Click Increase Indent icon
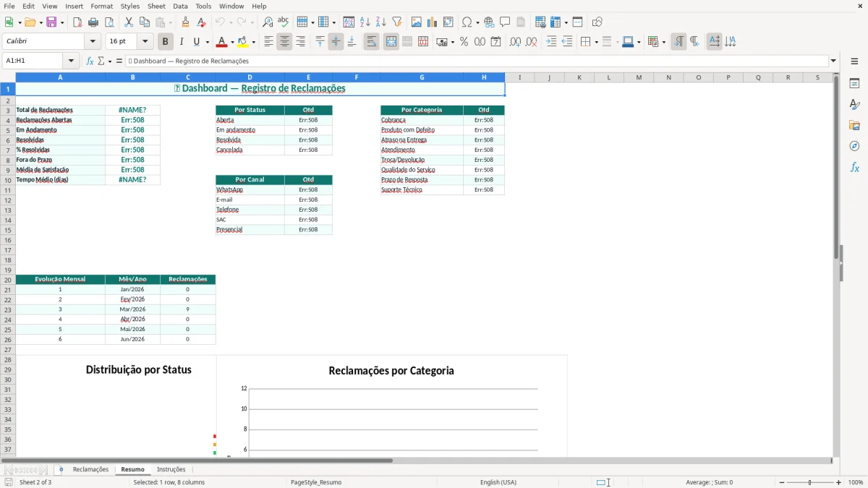This screenshot has width=868, height=488. click(x=551, y=42)
